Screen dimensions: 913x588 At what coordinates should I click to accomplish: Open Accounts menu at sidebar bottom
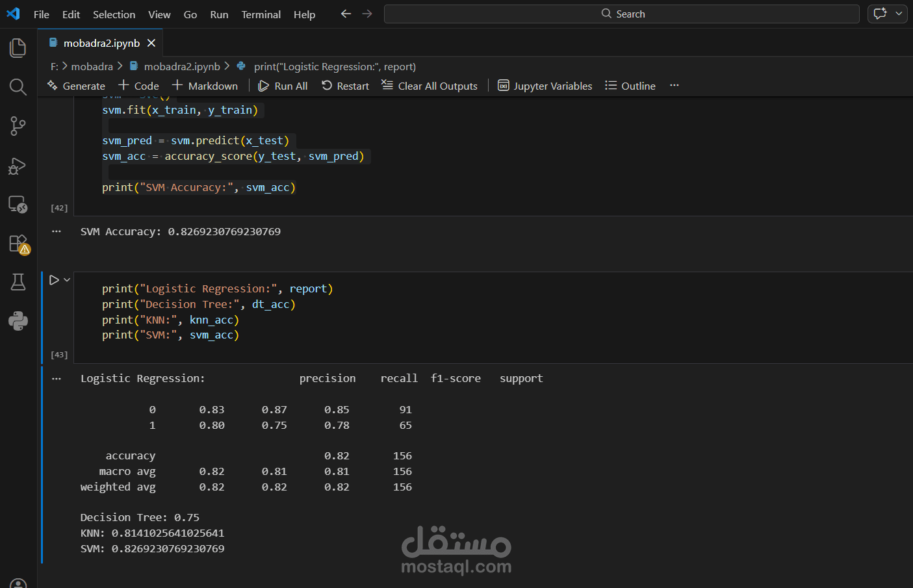click(x=18, y=583)
